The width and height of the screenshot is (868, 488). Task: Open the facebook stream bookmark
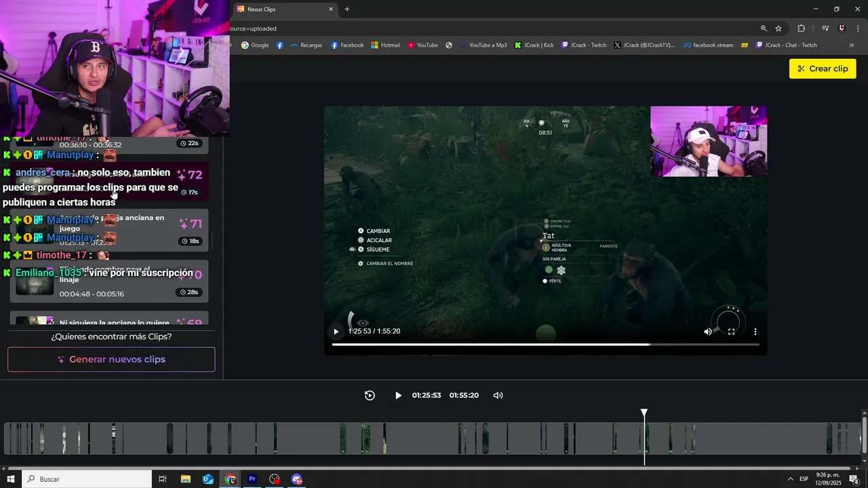point(708,45)
